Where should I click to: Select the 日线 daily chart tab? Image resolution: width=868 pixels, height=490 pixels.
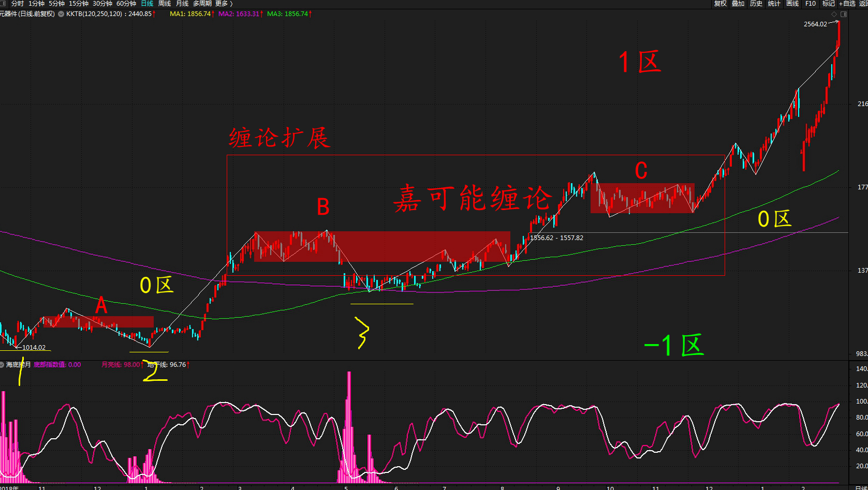(147, 4)
